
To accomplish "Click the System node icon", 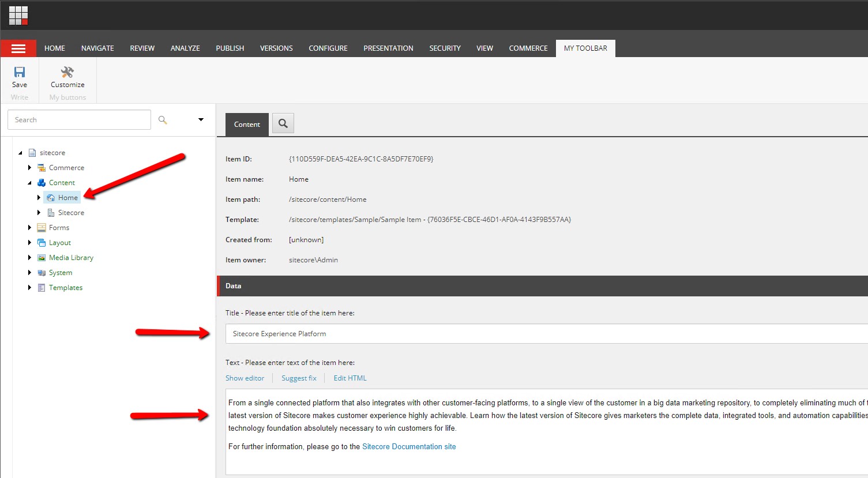I will point(42,273).
